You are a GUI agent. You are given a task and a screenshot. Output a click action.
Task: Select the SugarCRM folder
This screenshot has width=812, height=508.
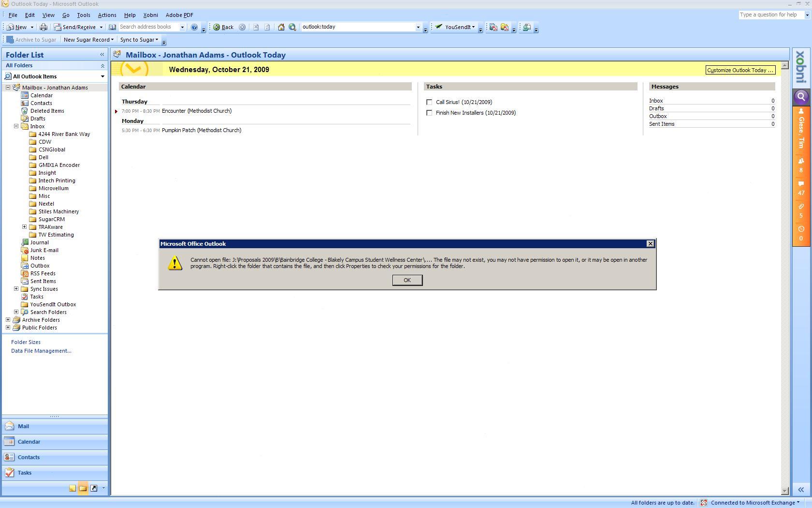click(x=51, y=219)
